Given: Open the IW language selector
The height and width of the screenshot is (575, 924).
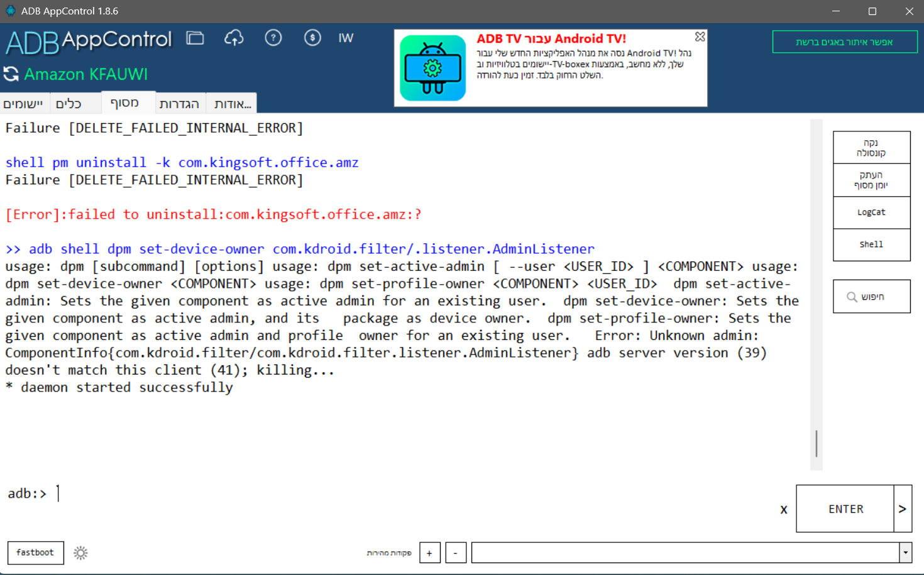Looking at the screenshot, I should 346,38.
